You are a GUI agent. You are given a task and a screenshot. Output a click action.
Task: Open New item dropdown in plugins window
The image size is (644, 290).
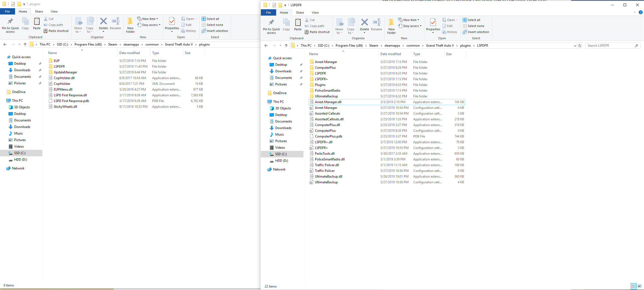(x=147, y=19)
